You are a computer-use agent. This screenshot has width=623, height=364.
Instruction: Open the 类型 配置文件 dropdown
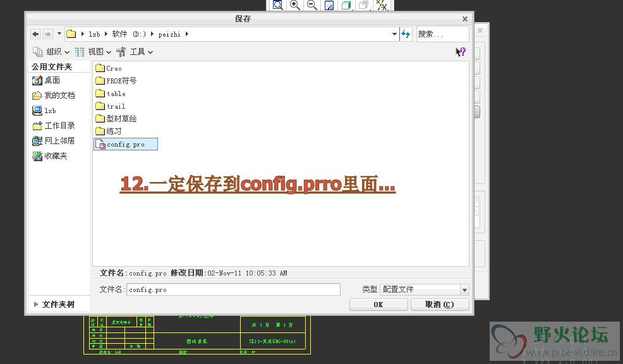point(425,289)
